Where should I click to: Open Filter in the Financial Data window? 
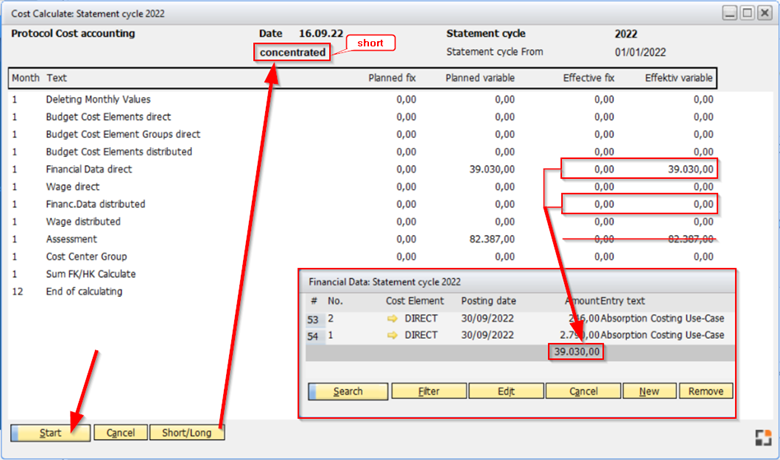click(428, 391)
